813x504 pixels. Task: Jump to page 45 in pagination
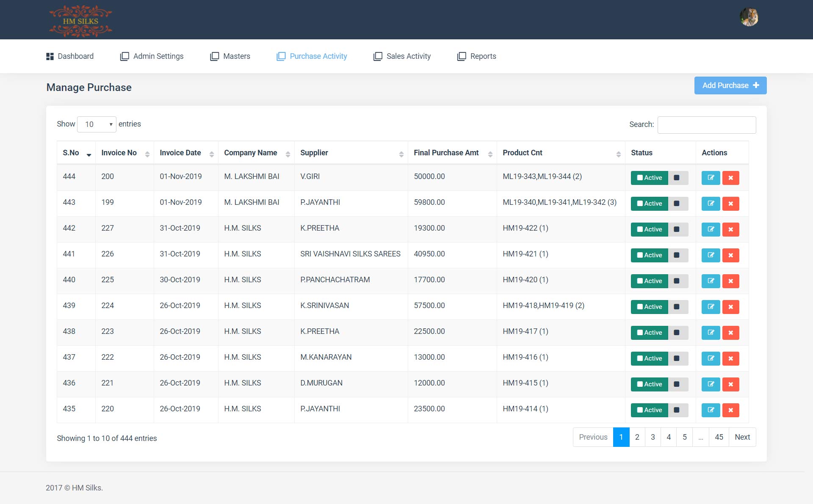click(x=719, y=437)
